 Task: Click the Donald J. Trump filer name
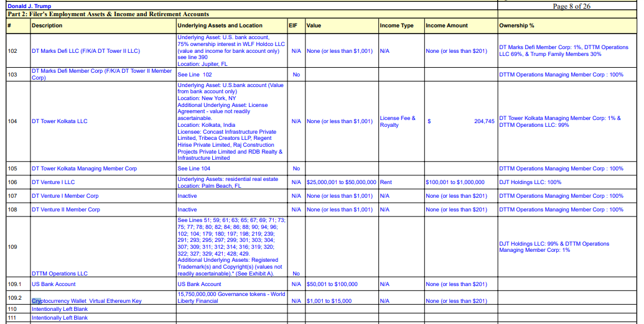coord(29,6)
